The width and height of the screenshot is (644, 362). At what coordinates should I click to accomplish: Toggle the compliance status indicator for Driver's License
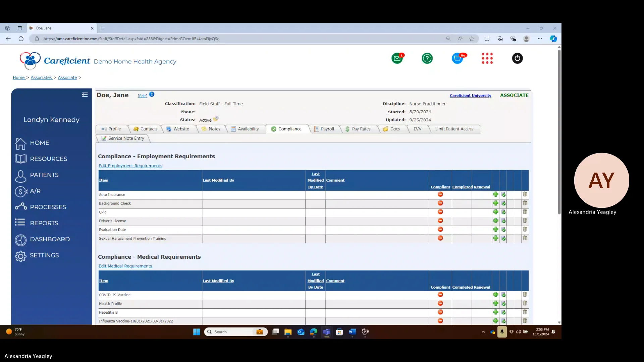[x=440, y=221]
